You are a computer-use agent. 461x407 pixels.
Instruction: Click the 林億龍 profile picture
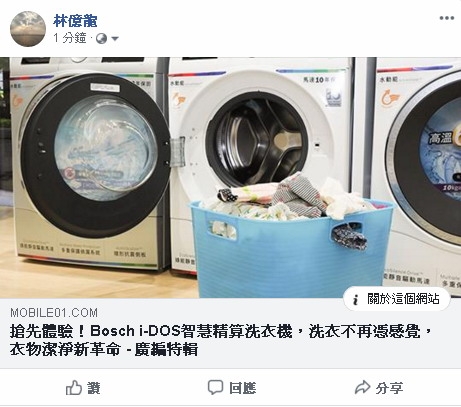[x=28, y=29]
